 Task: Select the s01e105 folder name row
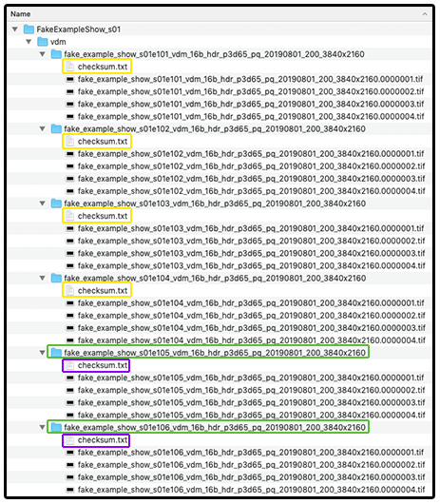click(215, 353)
